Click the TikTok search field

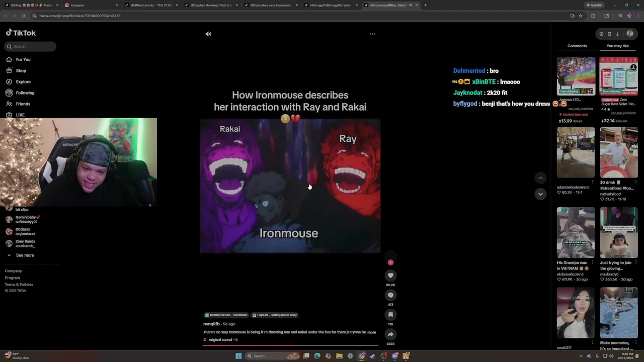pyautogui.click(x=31, y=46)
